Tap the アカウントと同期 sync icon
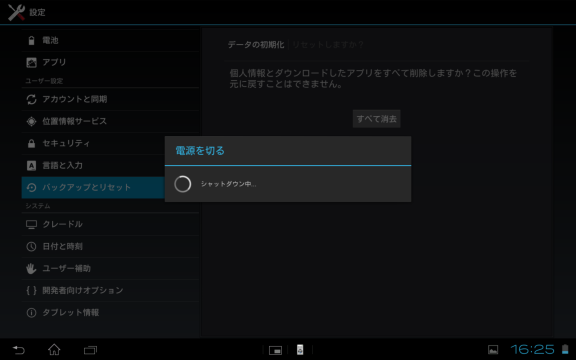The image size is (576, 360). [x=31, y=99]
